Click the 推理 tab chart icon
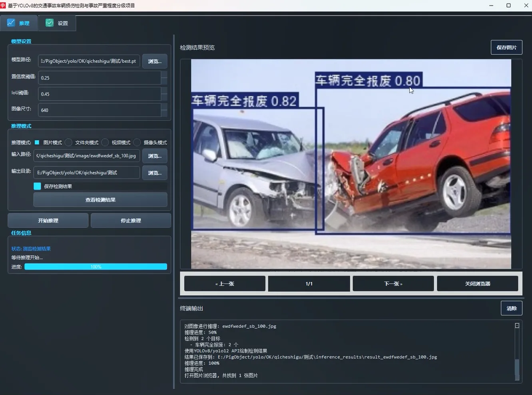The width and height of the screenshot is (532, 395). coord(11,23)
